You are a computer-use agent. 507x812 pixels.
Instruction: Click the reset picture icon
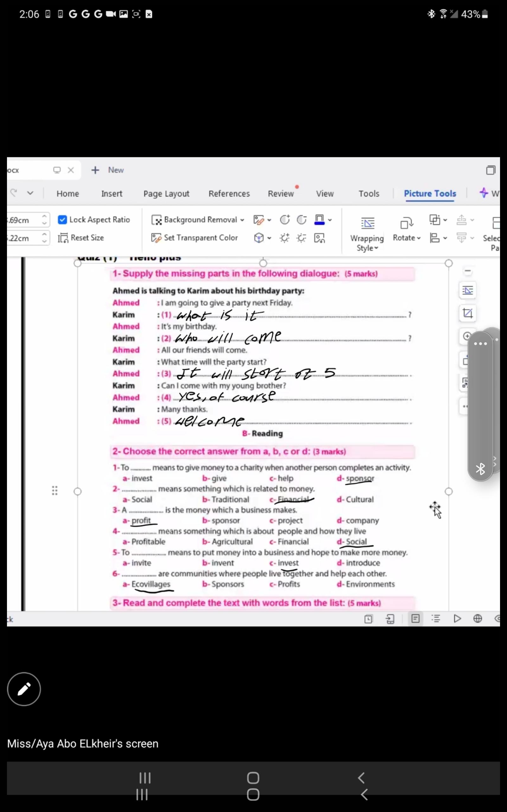click(x=319, y=238)
